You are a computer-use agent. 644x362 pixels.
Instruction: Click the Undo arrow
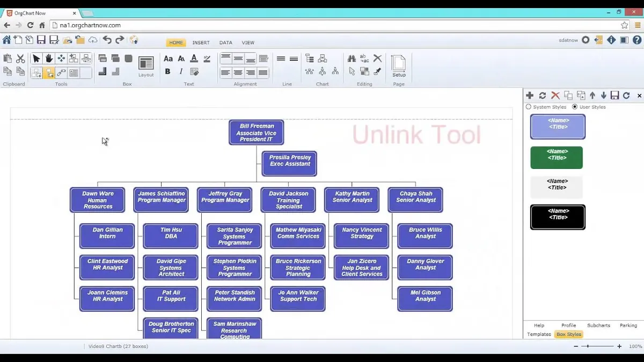tap(107, 40)
